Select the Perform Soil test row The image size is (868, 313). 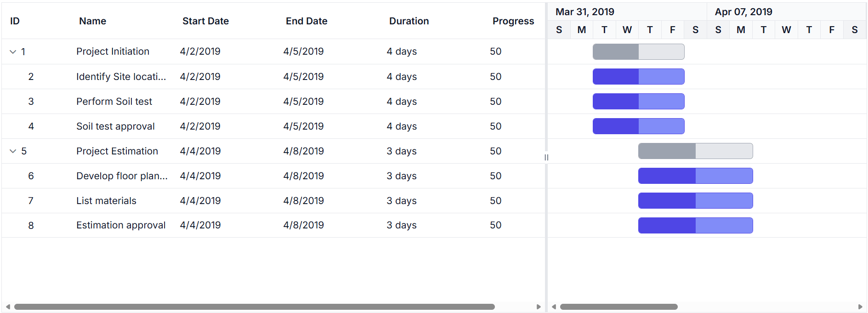click(x=114, y=102)
